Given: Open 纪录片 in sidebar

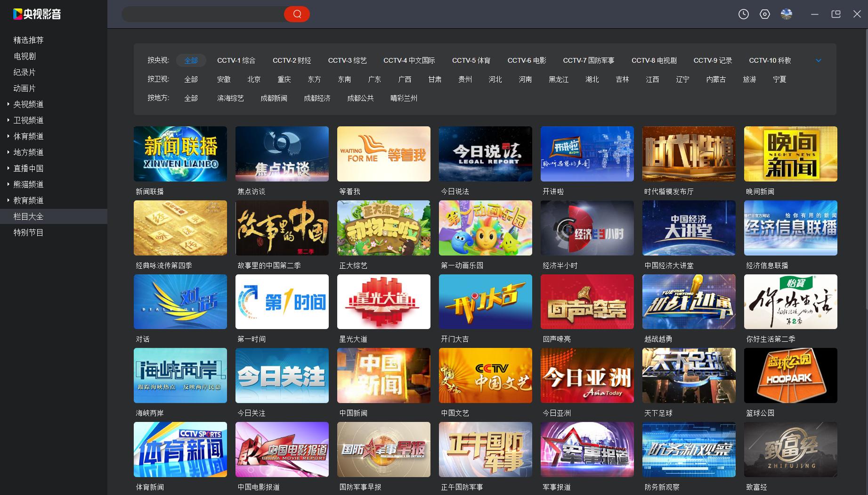Looking at the screenshot, I should point(24,72).
